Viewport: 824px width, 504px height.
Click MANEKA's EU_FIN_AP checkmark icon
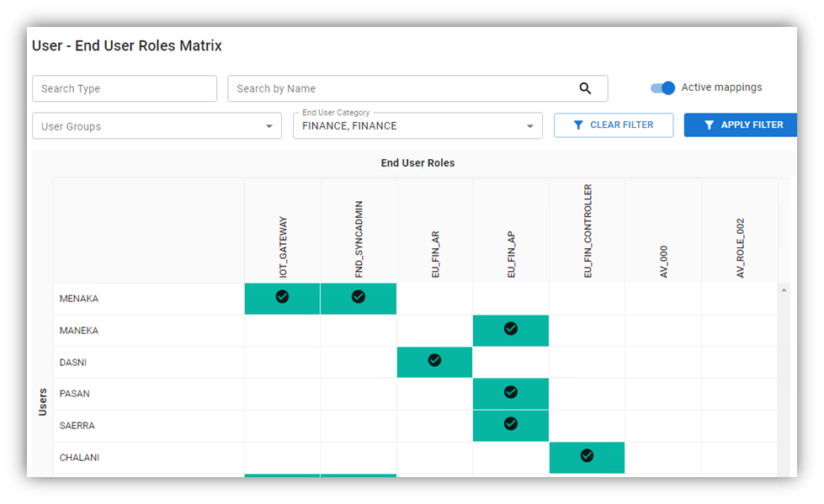tap(511, 328)
